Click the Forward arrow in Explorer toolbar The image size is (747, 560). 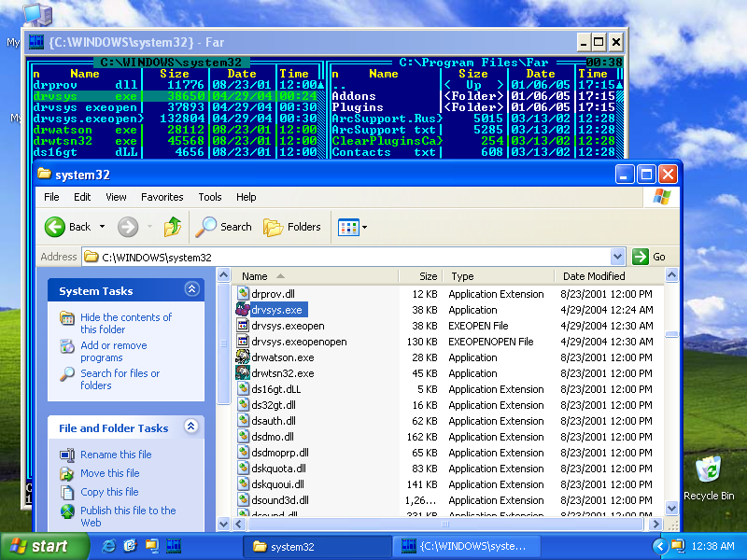128,227
